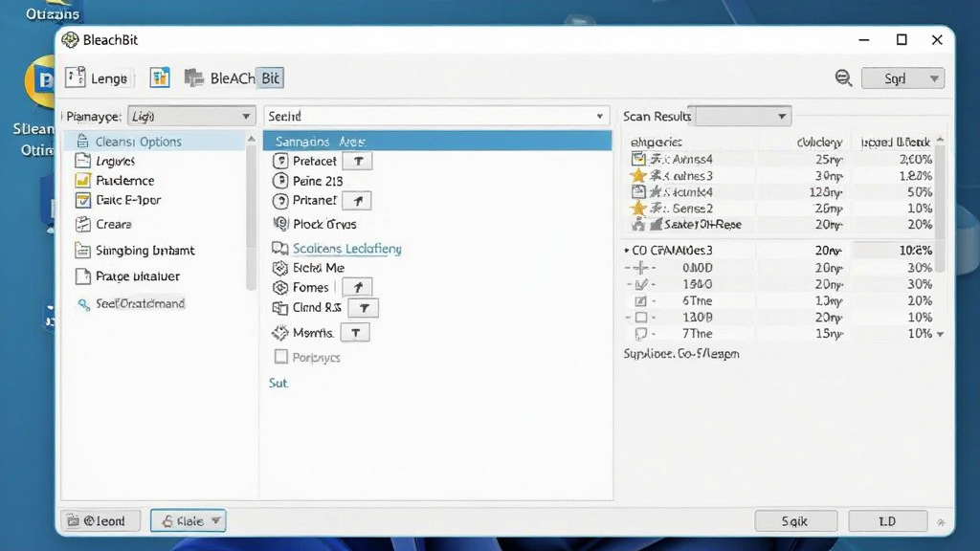The width and height of the screenshot is (980, 551).
Task: Click the 10.8% value in CO group row
Action: (x=916, y=251)
